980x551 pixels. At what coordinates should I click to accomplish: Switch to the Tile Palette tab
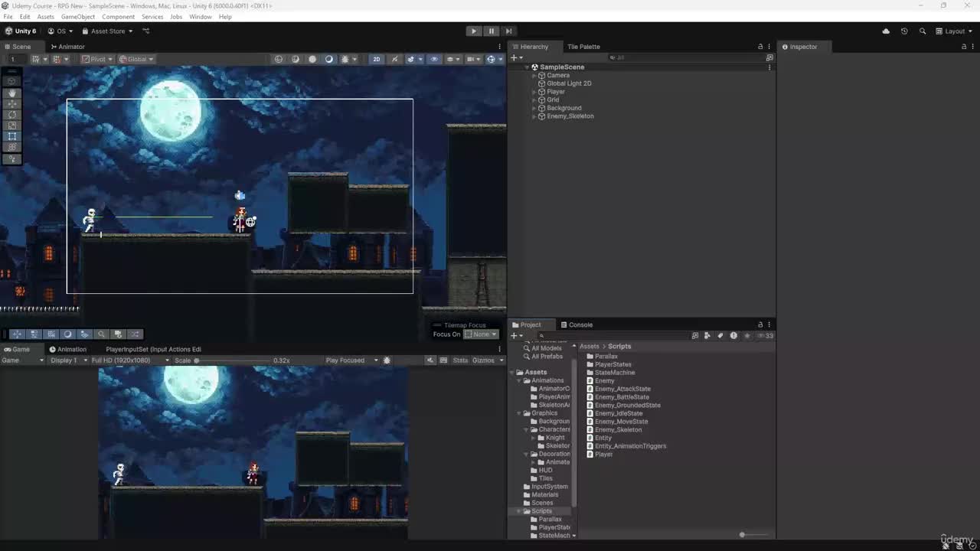click(x=583, y=47)
